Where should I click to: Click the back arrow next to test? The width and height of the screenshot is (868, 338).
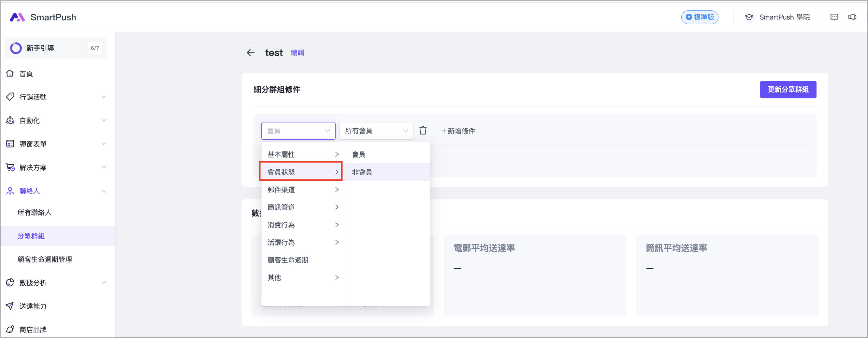click(x=250, y=52)
